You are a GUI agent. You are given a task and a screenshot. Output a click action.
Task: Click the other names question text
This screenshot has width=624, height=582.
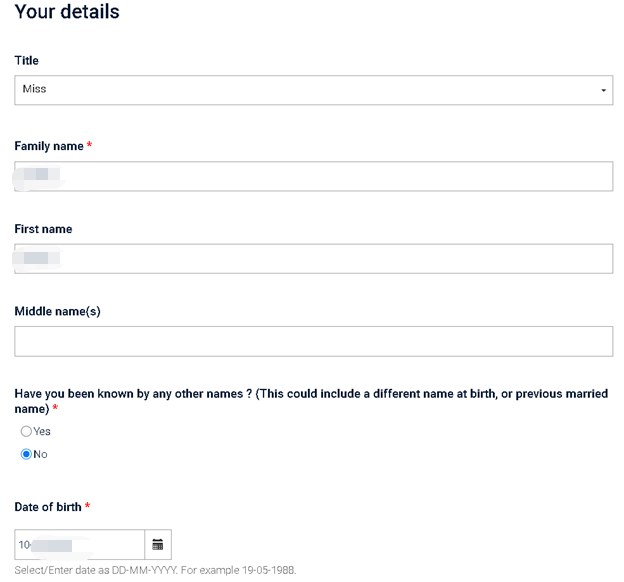(x=311, y=401)
